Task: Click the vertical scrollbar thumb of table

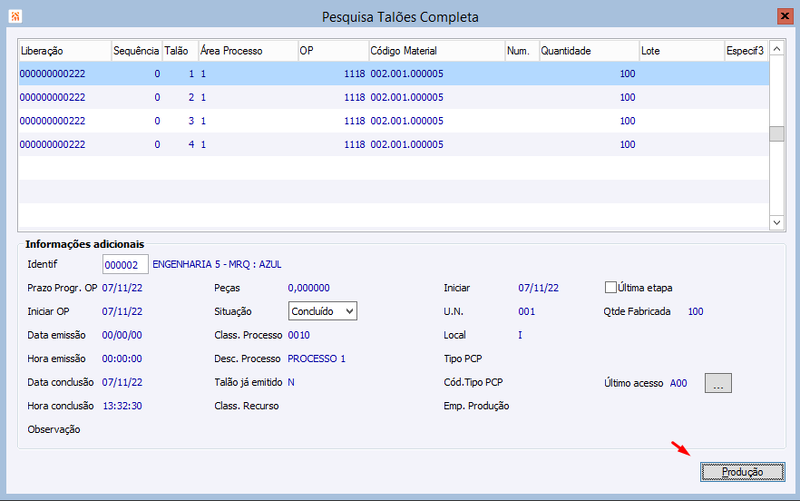Action: pyautogui.click(x=777, y=134)
